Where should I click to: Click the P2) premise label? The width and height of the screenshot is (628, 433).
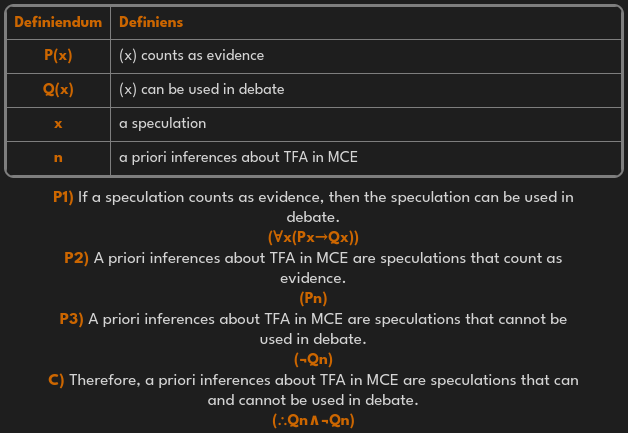[76, 258]
